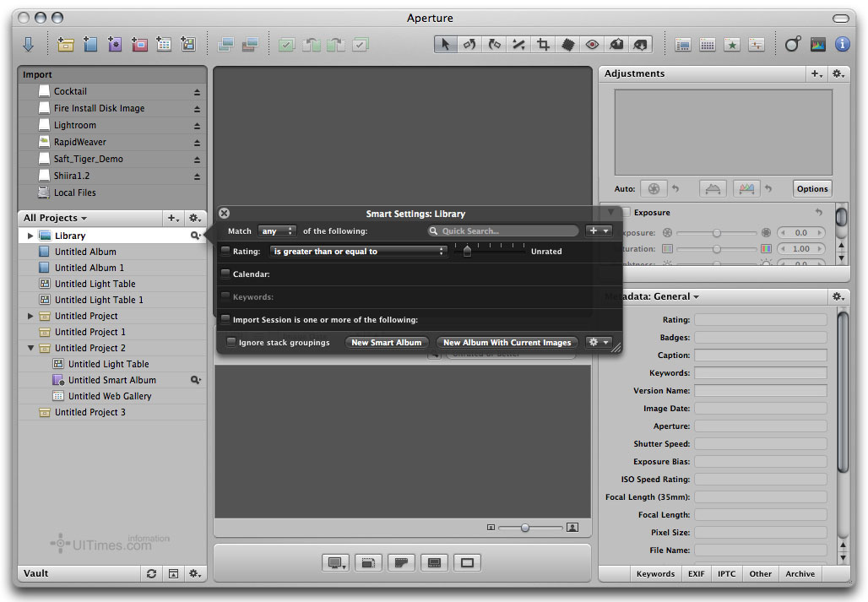868x602 pixels.
Task: Select the Lift tool
Action: coord(616,44)
